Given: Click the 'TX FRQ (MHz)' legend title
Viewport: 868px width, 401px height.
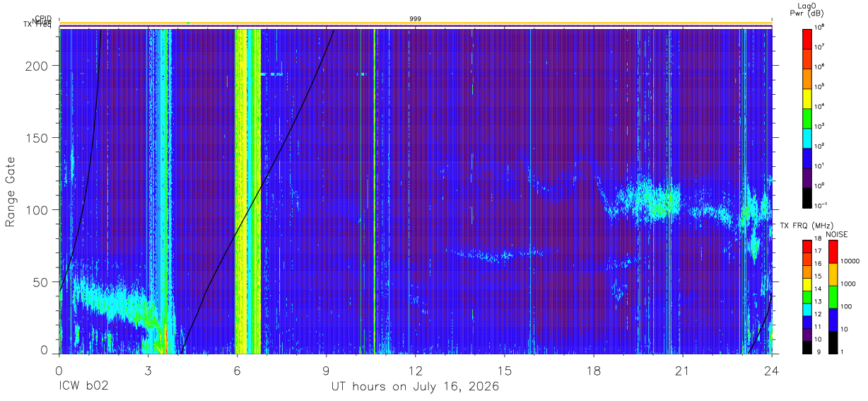Looking at the screenshot, I should (805, 225).
